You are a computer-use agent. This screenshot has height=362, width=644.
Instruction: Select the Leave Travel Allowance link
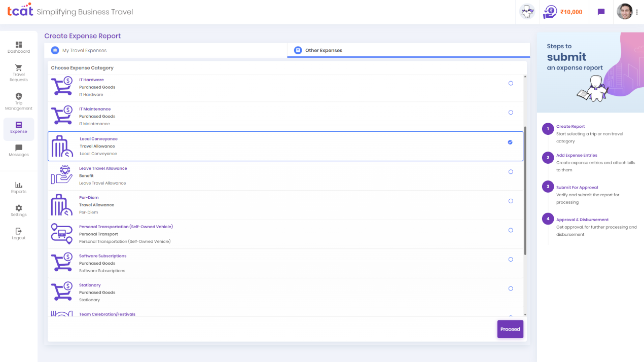(x=103, y=168)
